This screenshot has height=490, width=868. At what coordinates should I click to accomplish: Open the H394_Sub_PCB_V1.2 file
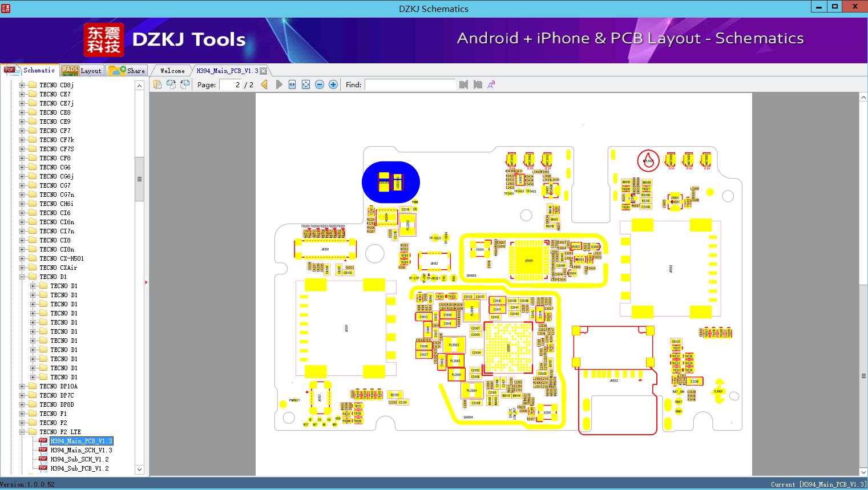[79, 468]
